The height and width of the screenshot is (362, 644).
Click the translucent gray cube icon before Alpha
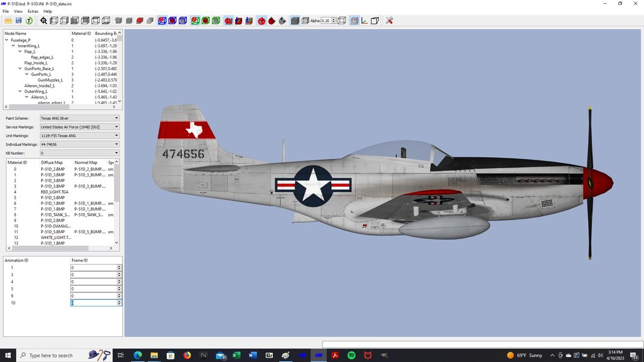(x=305, y=21)
